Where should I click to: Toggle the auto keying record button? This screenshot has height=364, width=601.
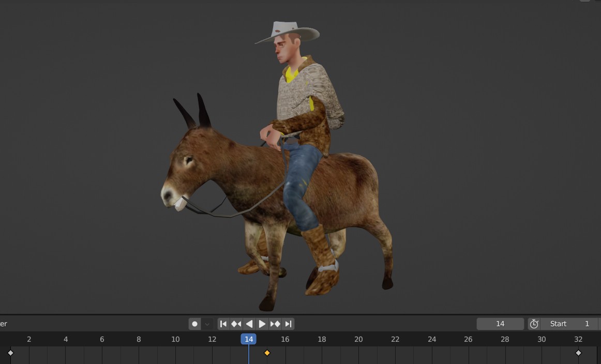(x=194, y=324)
